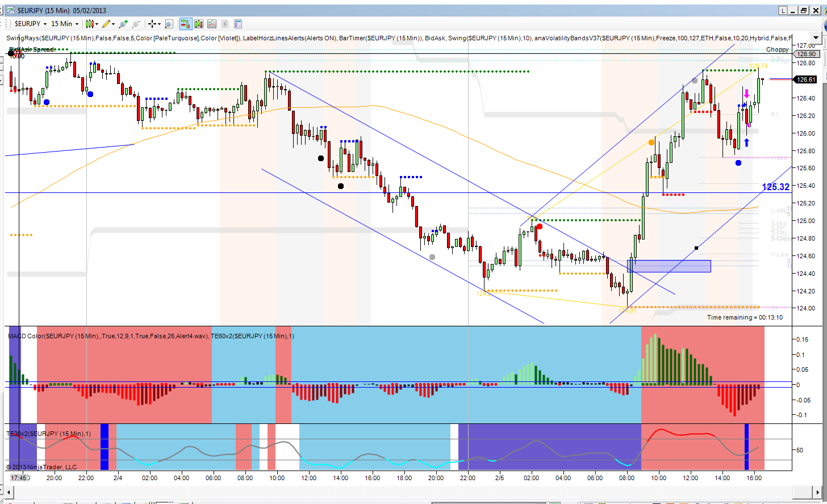The image size is (827, 504).
Task: Open the indicators line-chart icon
Action: click(x=212, y=24)
